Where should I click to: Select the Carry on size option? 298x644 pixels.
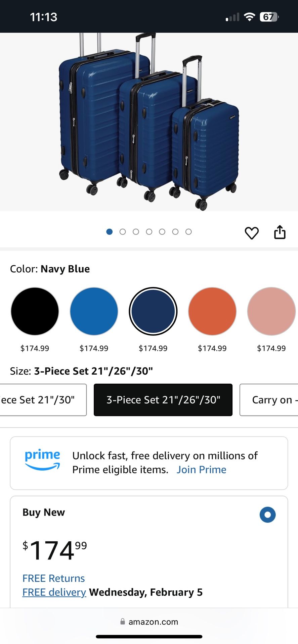(269, 400)
